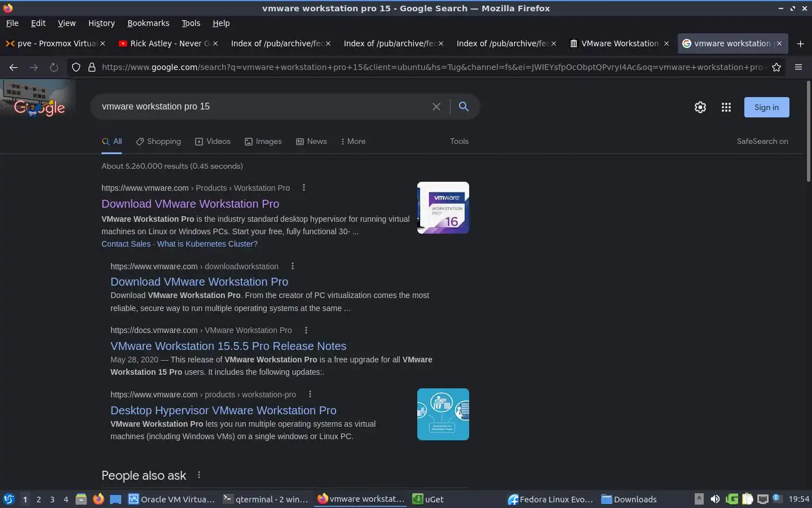Open the Bookmarks menu
This screenshot has height=508, width=812.
148,23
